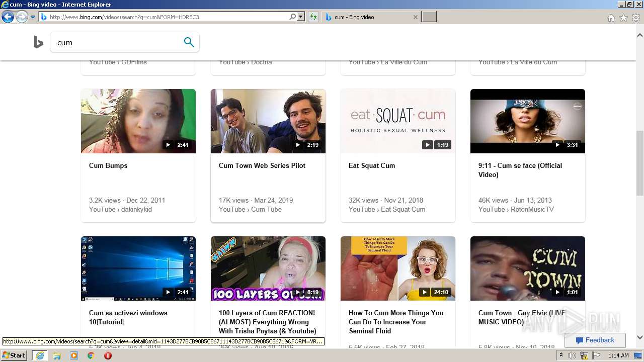Play the Windows desktop tutorial video thumbnail

click(x=138, y=268)
